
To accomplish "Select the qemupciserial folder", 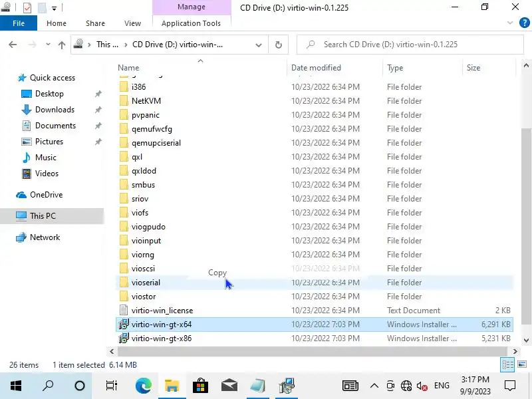I will click(x=156, y=143).
